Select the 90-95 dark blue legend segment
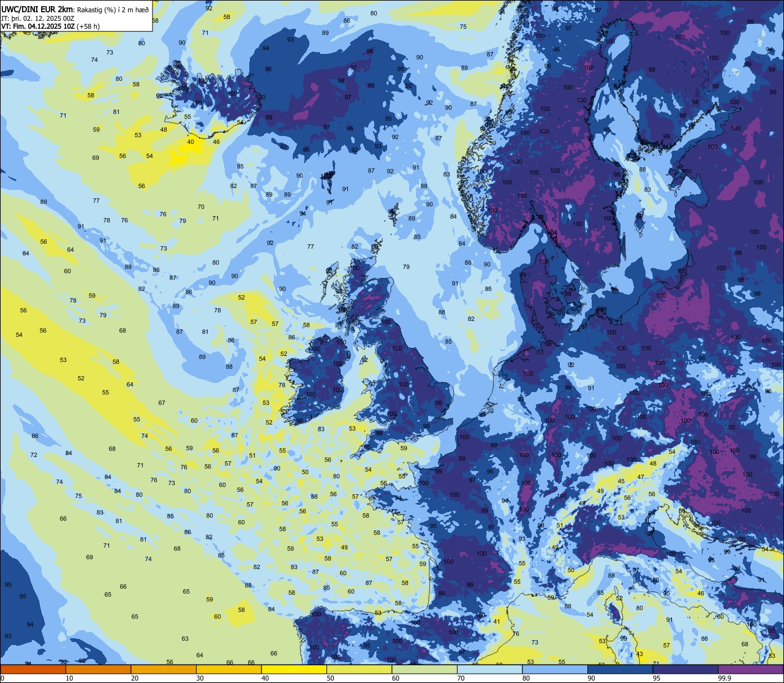 tap(620, 670)
